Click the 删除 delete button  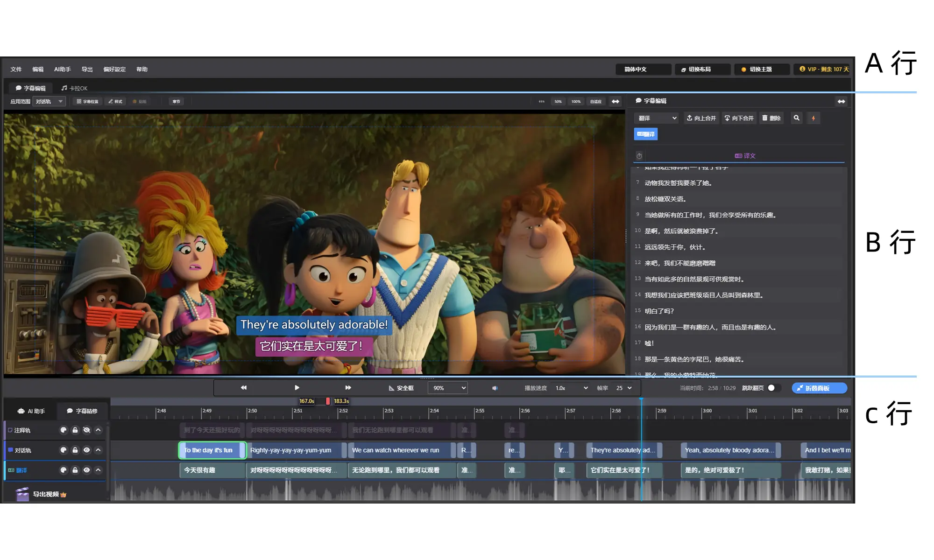point(771,119)
